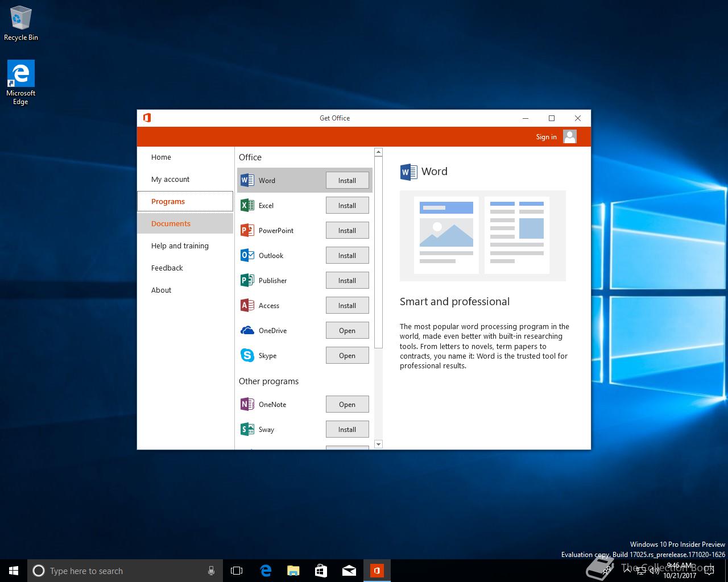
Task: Open the Recycle Bin desktop icon
Action: [x=21, y=24]
